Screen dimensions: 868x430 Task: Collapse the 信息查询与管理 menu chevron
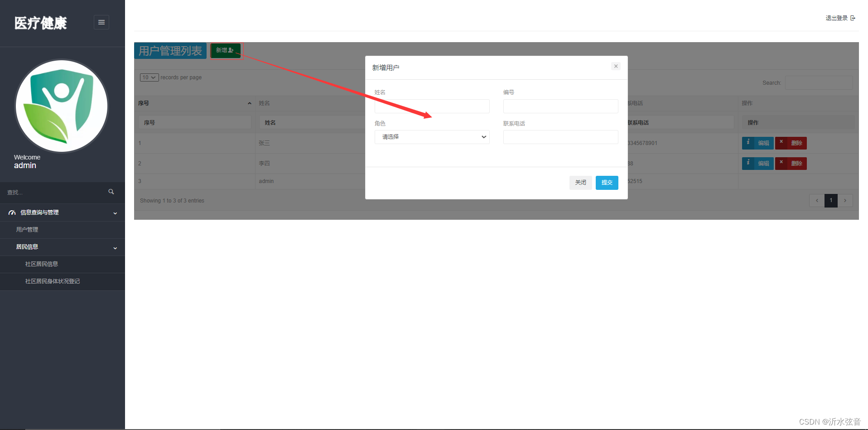tap(115, 213)
